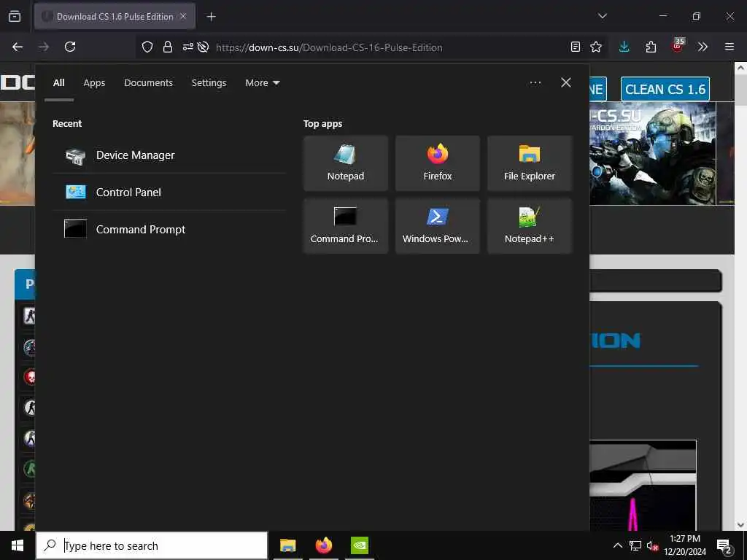Viewport: 747px width, 560px height.
Task: Open Device Manager from the Recent list
Action: point(169,155)
